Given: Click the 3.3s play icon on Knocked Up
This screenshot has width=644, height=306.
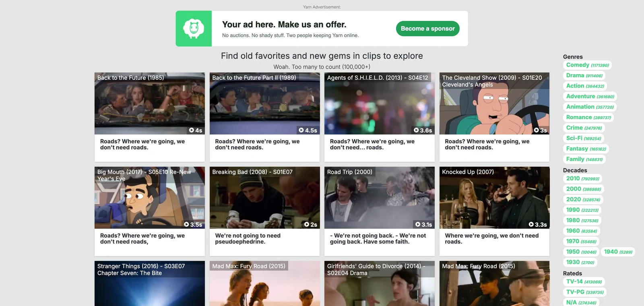Looking at the screenshot, I should [x=531, y=225].
